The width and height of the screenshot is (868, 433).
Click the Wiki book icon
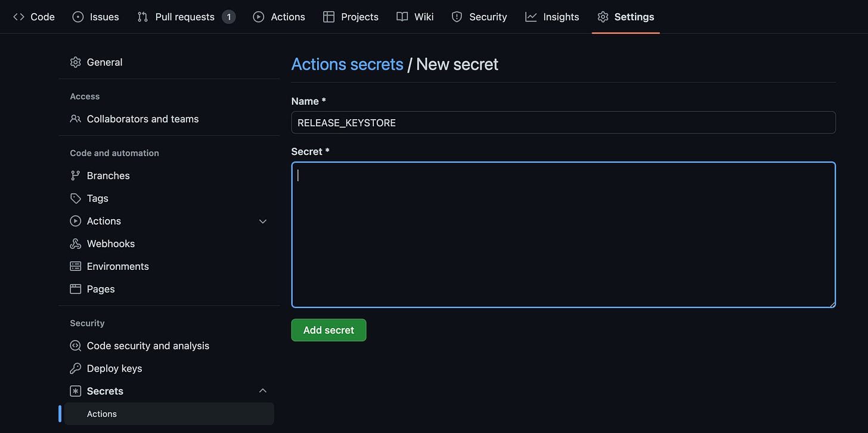pos(402,17)
